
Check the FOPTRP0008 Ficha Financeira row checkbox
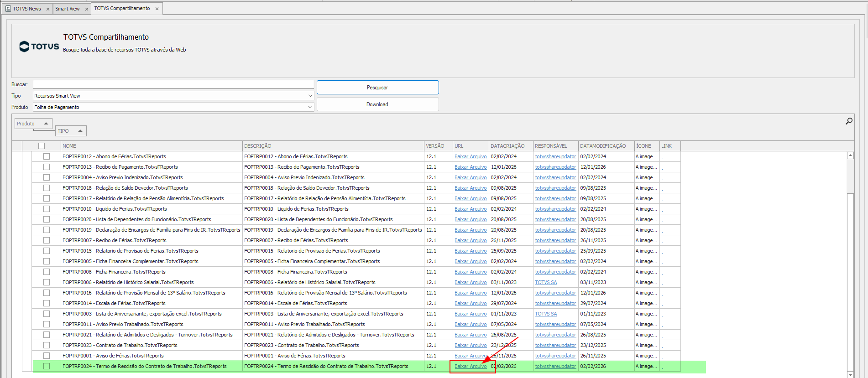click(47, 272)
